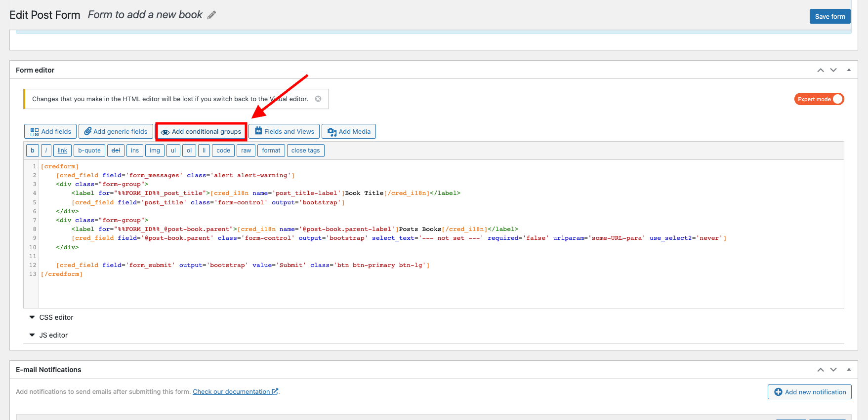Click Add new notification button
The width and height of the screenshot is (868, 420).
point(810,392)
